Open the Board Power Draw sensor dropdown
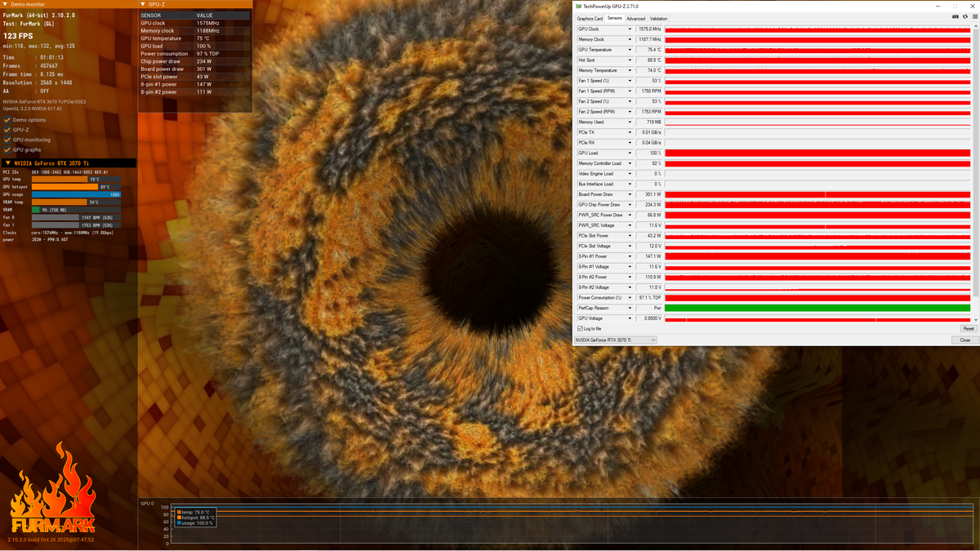The height and width of the screenshot is (551, 980). tap(630, 194)
